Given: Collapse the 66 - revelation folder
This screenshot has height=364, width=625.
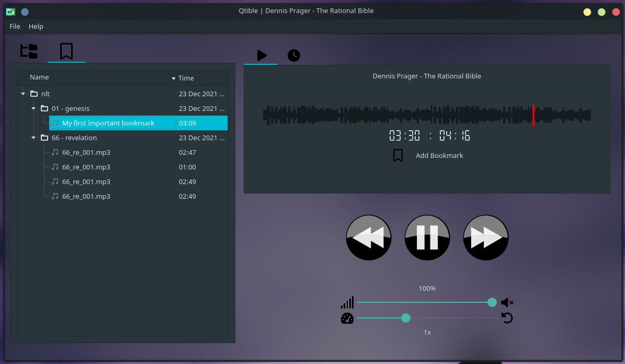Looking at the screenshot, I should click(x=33, y=138).
